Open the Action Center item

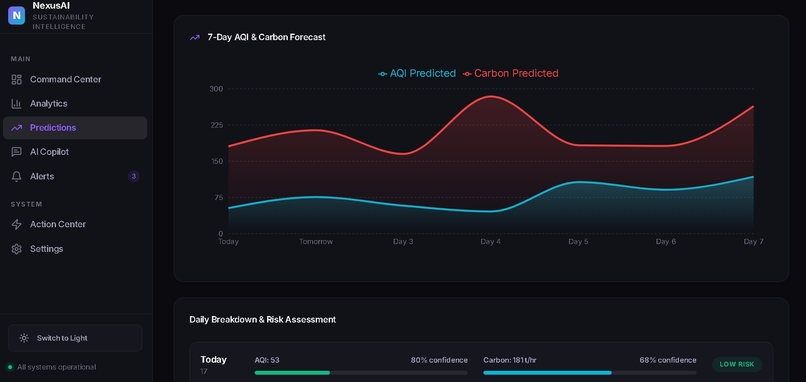[75, 225]
